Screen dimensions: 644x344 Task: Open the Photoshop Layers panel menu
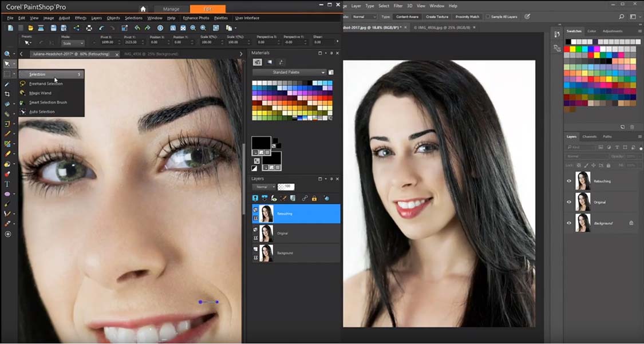[x=639, y=136]
